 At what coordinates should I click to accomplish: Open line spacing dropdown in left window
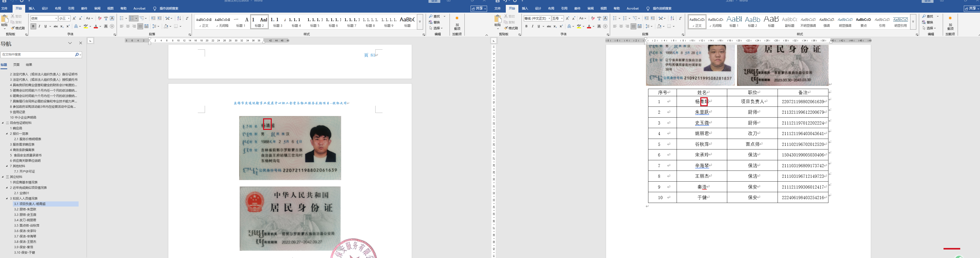(156, 26)
